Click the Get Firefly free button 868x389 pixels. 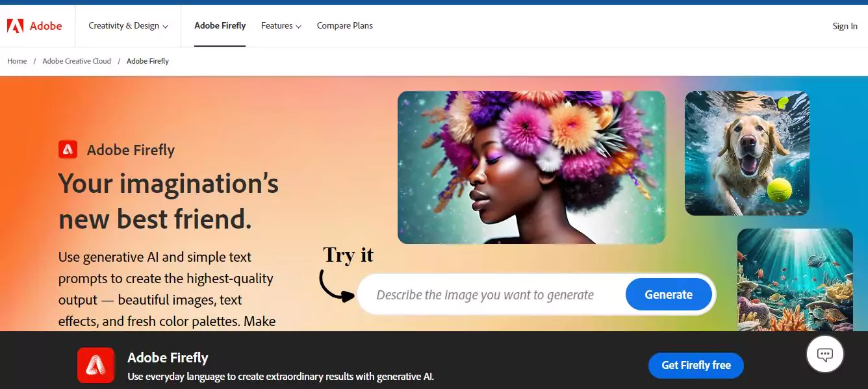(x=696, y=365)
